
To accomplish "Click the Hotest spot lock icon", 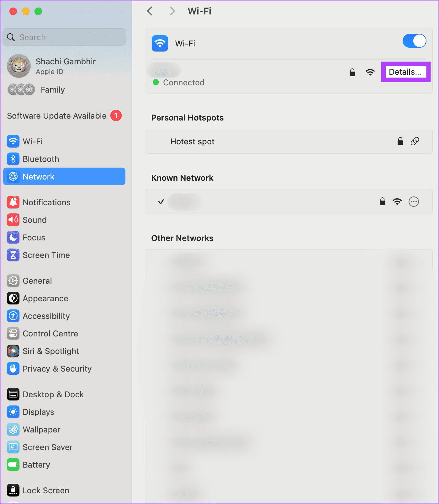I will coord(400,141).
